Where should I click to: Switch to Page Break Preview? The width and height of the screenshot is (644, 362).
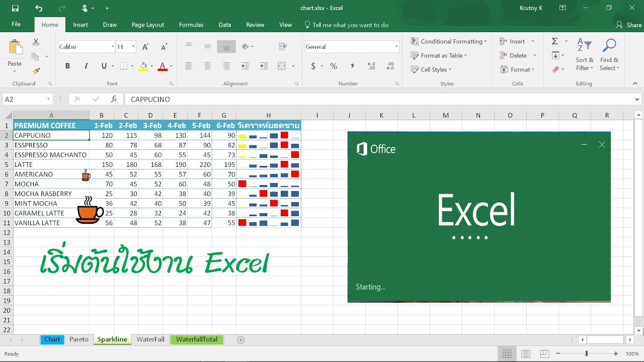pyautogui.click(x=544, y=354)
